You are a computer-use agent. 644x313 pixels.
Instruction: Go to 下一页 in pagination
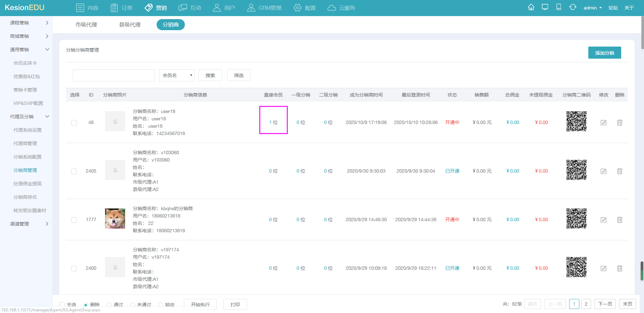605,304
